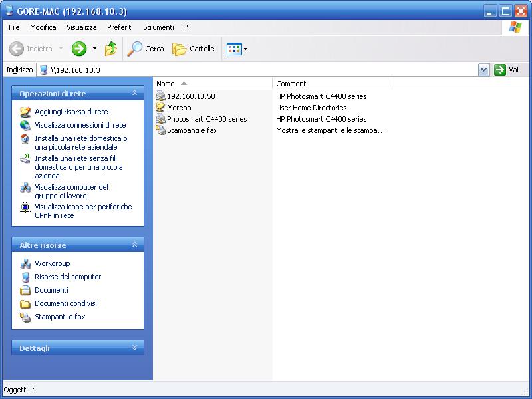
Task: Open the File menu
Action: (14, 27)
